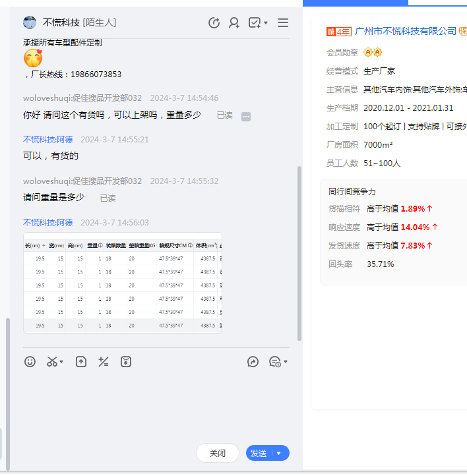Click sender name 不慌科技:阿德 at 14:55:21
Viewport: 467px width, 476px height.
pos(47,140)
